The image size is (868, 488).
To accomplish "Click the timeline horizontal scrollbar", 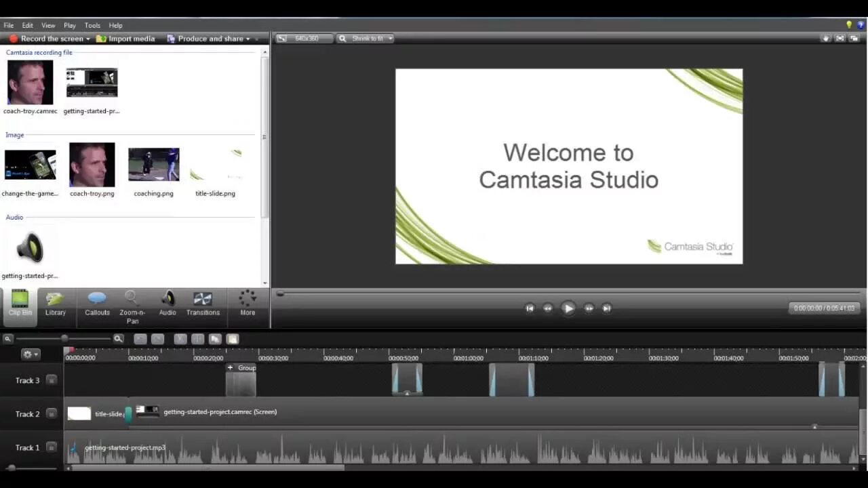I will [x=208, y=468].
